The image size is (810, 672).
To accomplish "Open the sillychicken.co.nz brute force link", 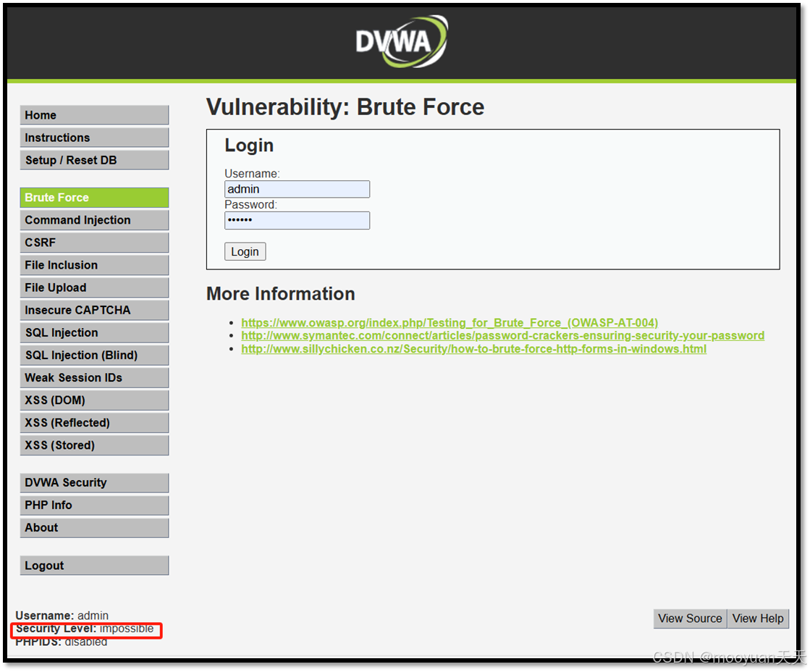I will [473, 349].
